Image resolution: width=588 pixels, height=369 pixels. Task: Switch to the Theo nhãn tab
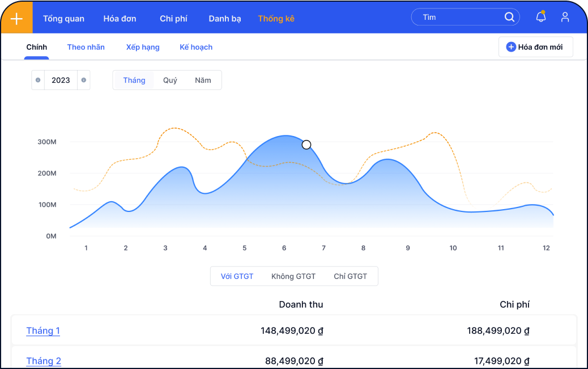[x=86, y=47]
